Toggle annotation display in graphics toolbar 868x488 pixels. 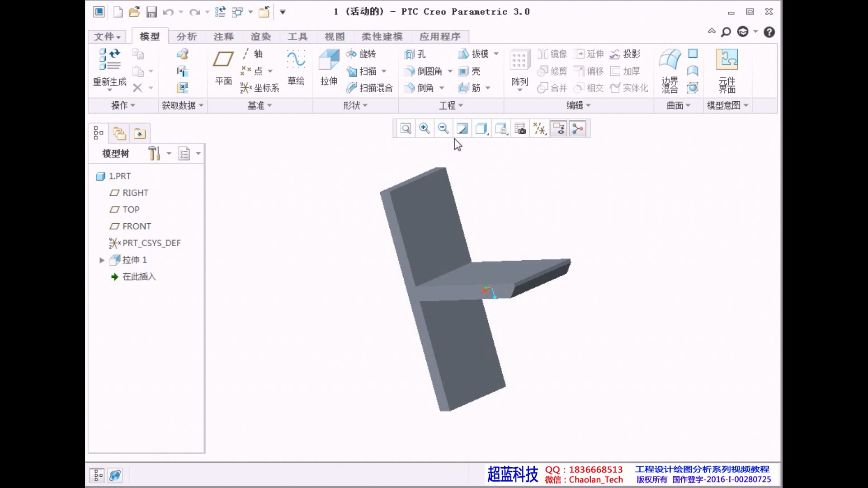click(559, 129)
